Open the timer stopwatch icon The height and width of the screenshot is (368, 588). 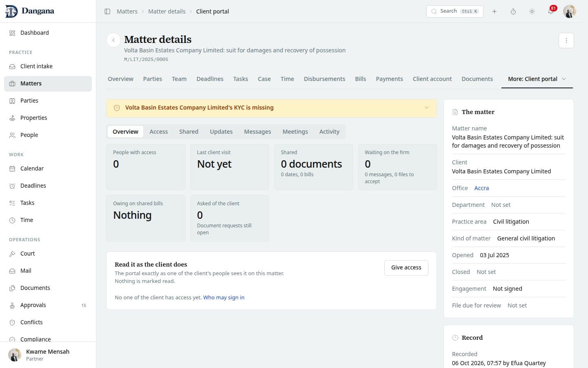point(513,11)
